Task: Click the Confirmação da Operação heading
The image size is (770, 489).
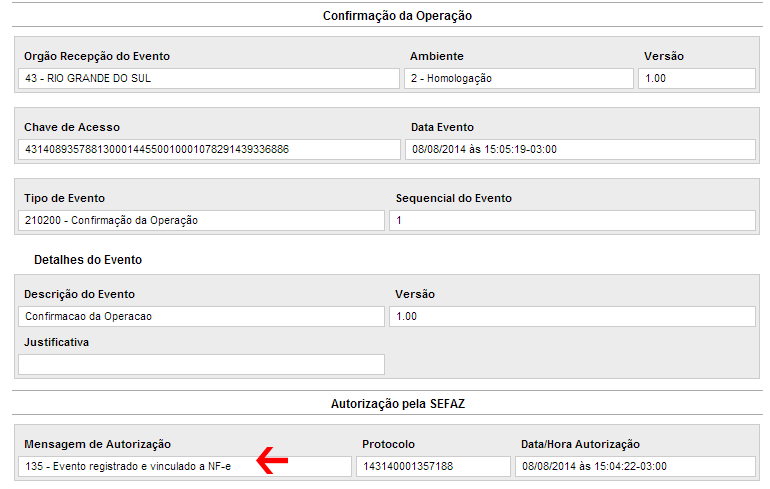Action: pyautogui.click(x=397, y=16)
